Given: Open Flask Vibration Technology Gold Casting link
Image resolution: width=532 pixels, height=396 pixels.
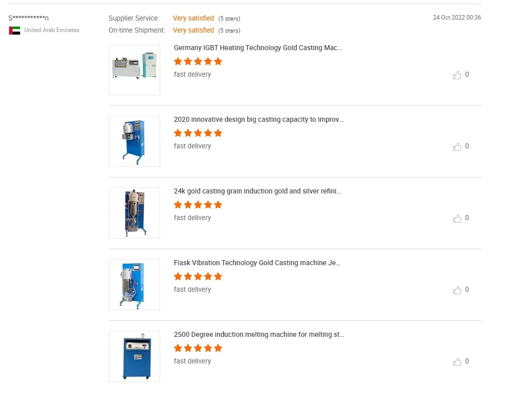Looking at the screenshot, I should pyautogui.click(x=257, y=263).
